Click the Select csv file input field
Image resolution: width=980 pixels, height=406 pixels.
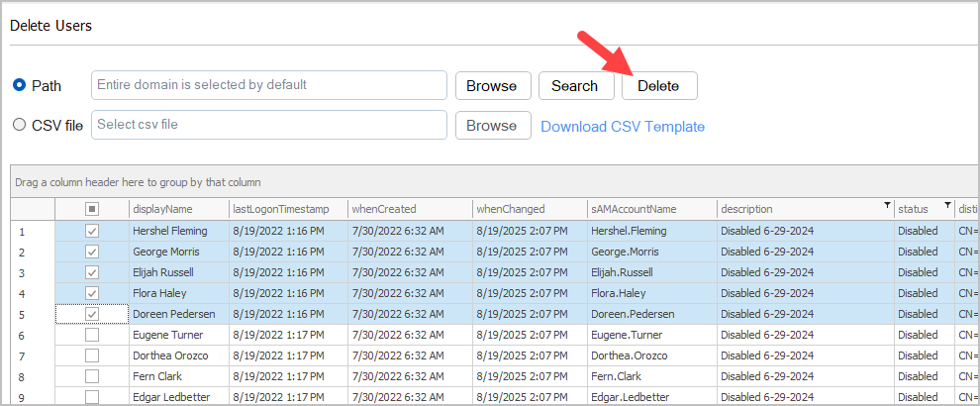click(268, 125)
